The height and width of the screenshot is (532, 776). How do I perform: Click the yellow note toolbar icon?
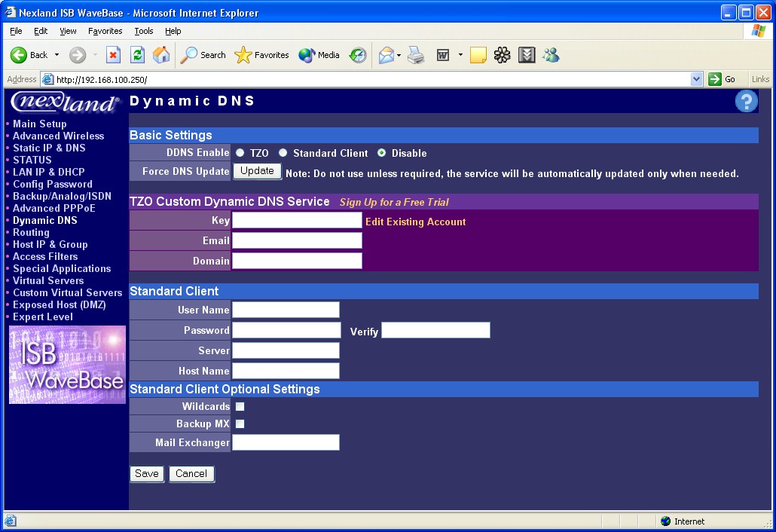478,55
